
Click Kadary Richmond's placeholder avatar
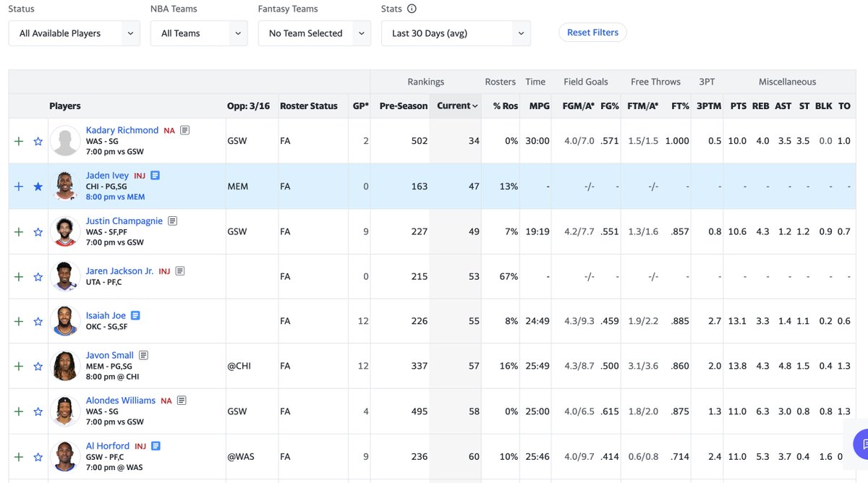tap(66, 141)
